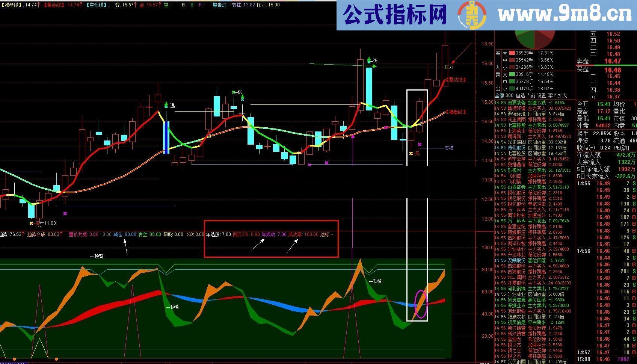Click the buy/sell volume pie chart
This screenshot has width=637, height=364.
tap(535, 39)
